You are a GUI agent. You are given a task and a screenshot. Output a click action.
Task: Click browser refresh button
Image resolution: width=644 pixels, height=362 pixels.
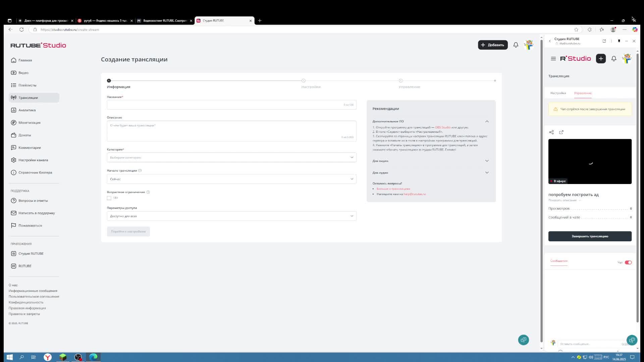21,29
